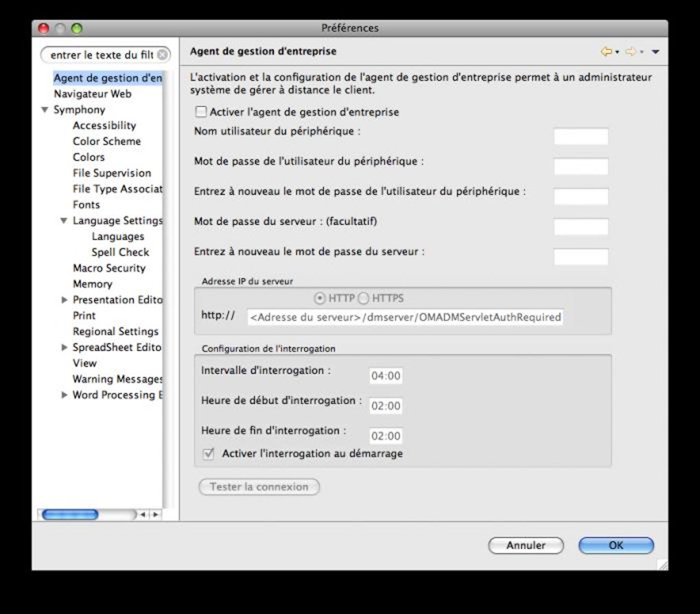Image resolution: width=700 pixels, height=614 pixels.
Task: Open the preferences view menu triangle
Action: click(x=656, y=51)
